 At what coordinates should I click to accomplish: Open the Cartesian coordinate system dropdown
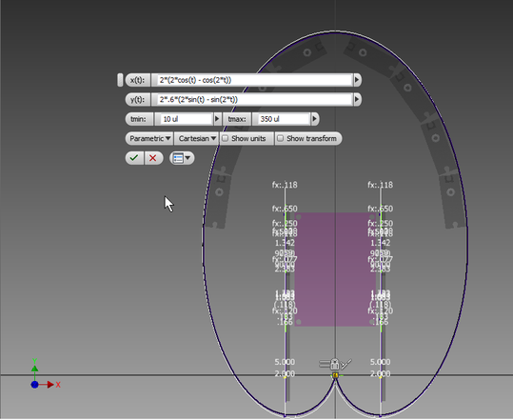click(197, 138)
